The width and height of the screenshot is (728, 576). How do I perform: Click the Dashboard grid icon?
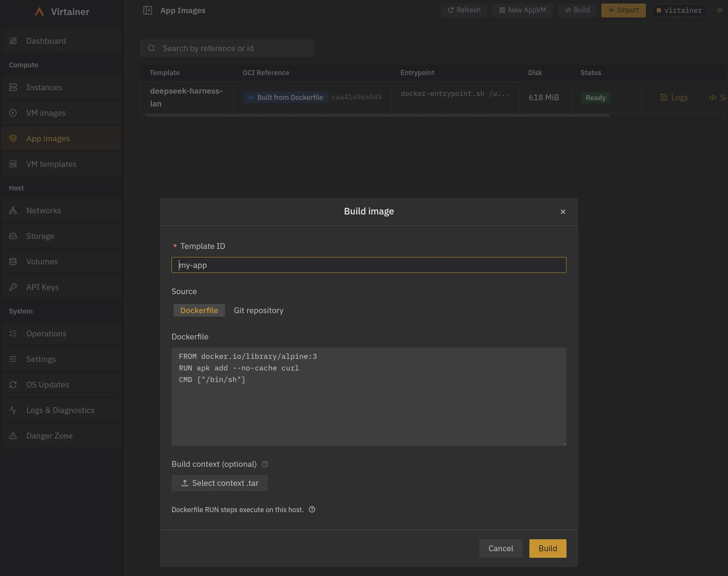[13, 41]
